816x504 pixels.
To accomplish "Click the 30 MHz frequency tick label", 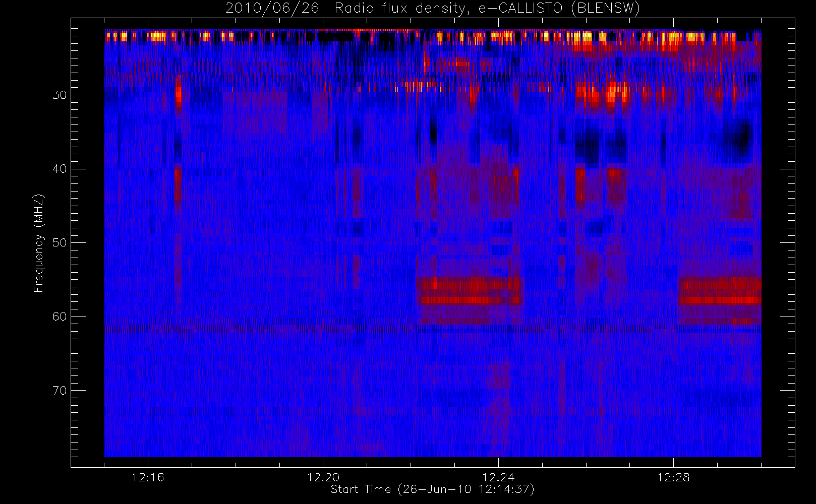I will point(60,95).
